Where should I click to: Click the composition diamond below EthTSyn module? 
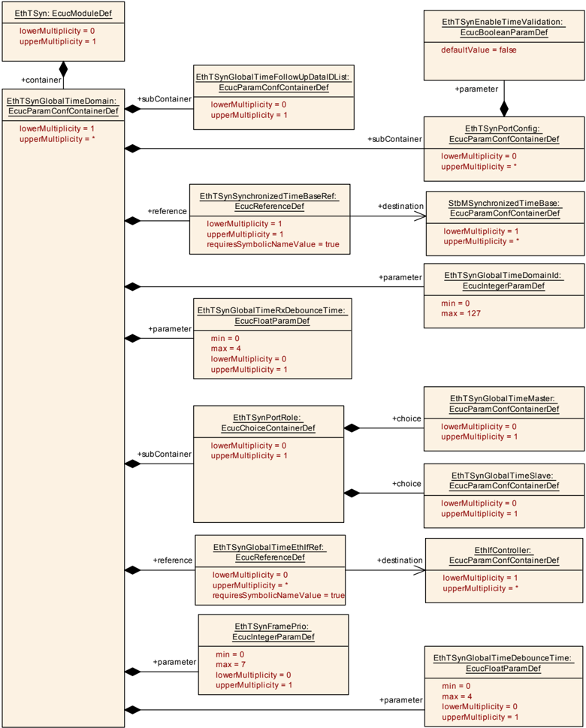(x=63, y=69)
